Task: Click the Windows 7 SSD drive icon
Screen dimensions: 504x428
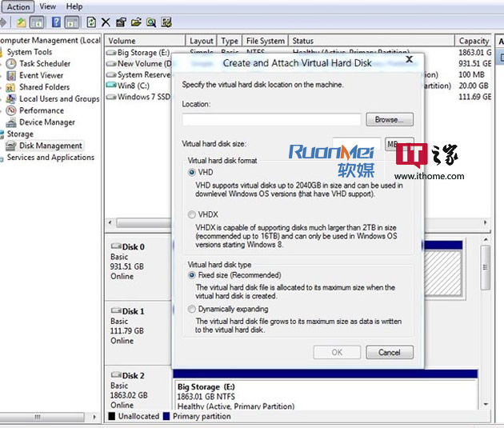Action: click(111, 97)
